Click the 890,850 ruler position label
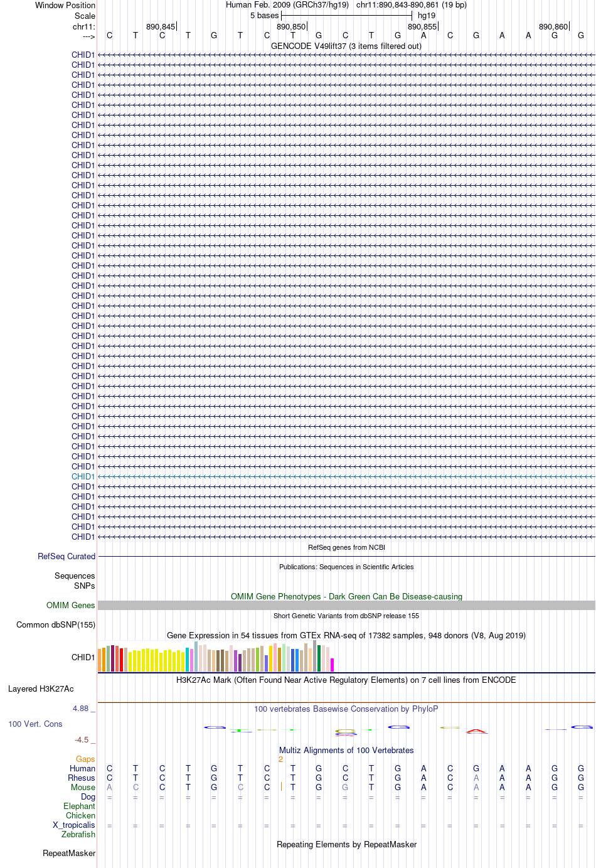The image size is (596, 868). click(x=291, y=26)
